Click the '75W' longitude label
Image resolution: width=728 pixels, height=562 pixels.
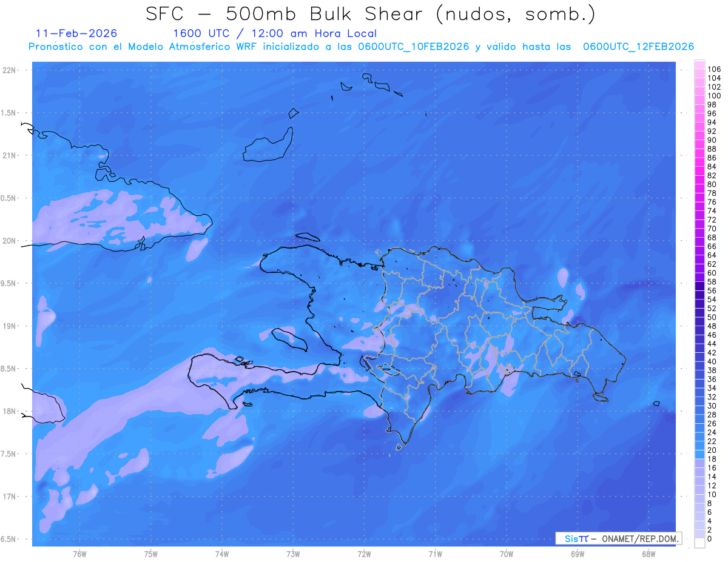point(151,554)
